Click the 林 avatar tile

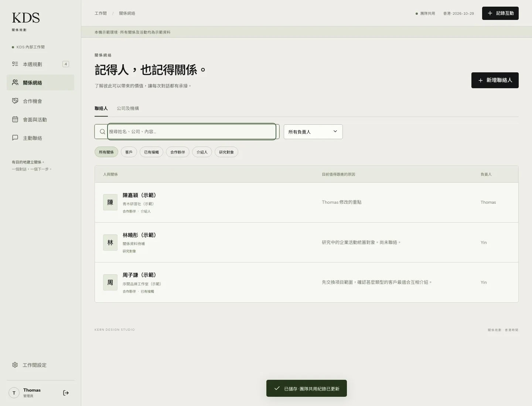110,242
